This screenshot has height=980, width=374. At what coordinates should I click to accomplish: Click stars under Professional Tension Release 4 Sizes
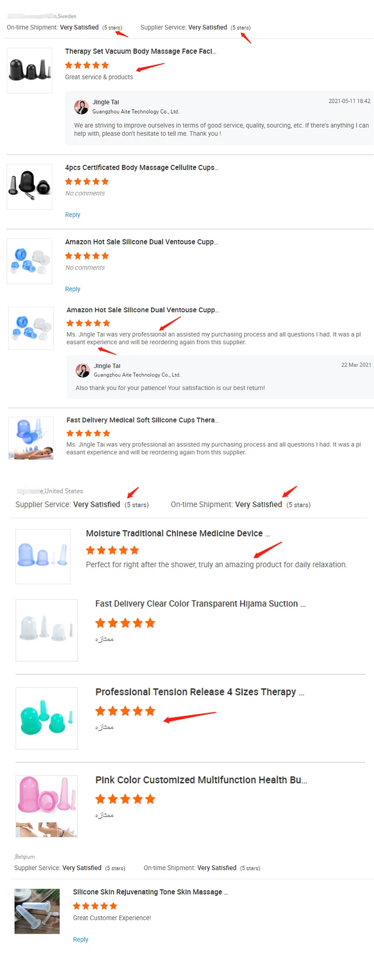(x=125, y=711)
